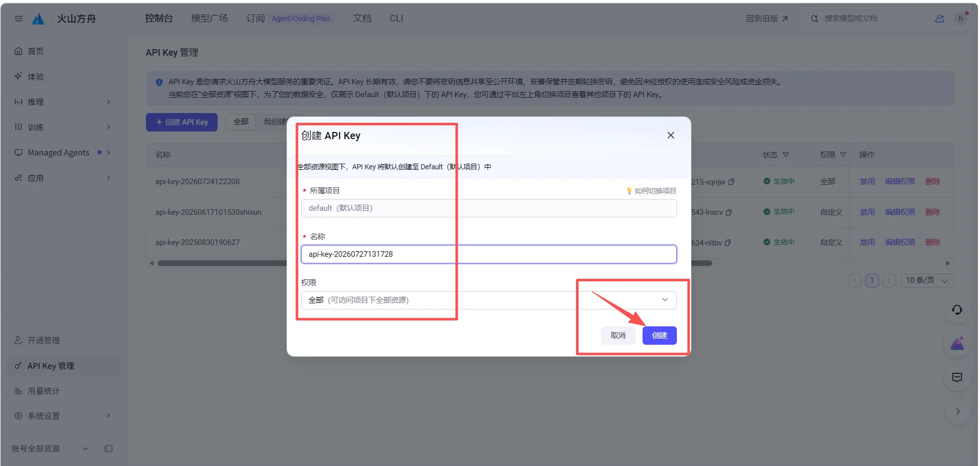Copy key ending in 543-lnxcv
The height and width of the screenshot is (466, 980).
(x=729, y=212)
